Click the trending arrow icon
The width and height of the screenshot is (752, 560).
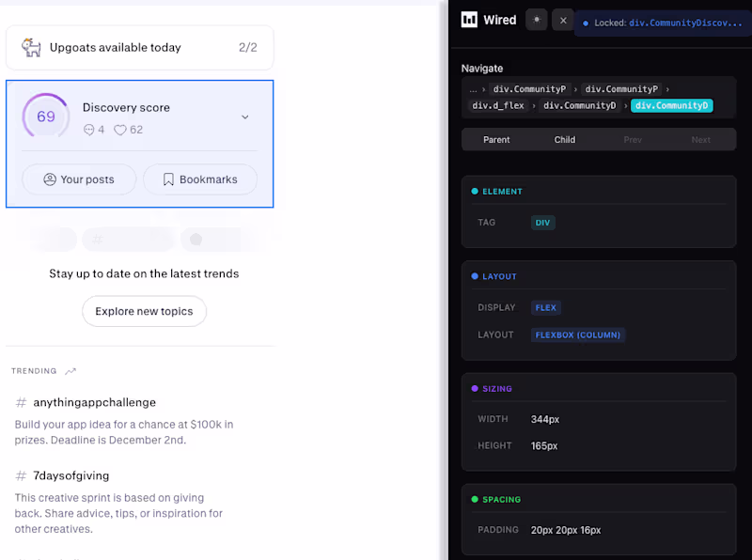tap(70, 371)
